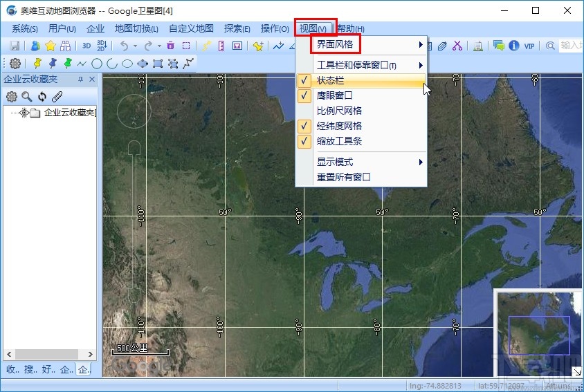Close the 企业云收藏夹 panel
The image size is (584, 392).
point(92,80)
